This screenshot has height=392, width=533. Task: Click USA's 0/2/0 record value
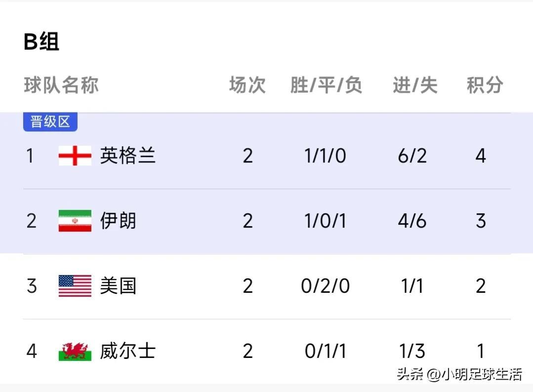(x=326, y=286)
